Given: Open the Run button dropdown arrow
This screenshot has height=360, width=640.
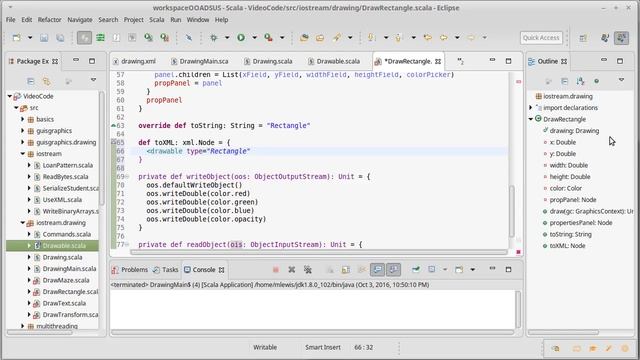Looking at the screenshot, I should pyautogui.click(x=254, y=38).
